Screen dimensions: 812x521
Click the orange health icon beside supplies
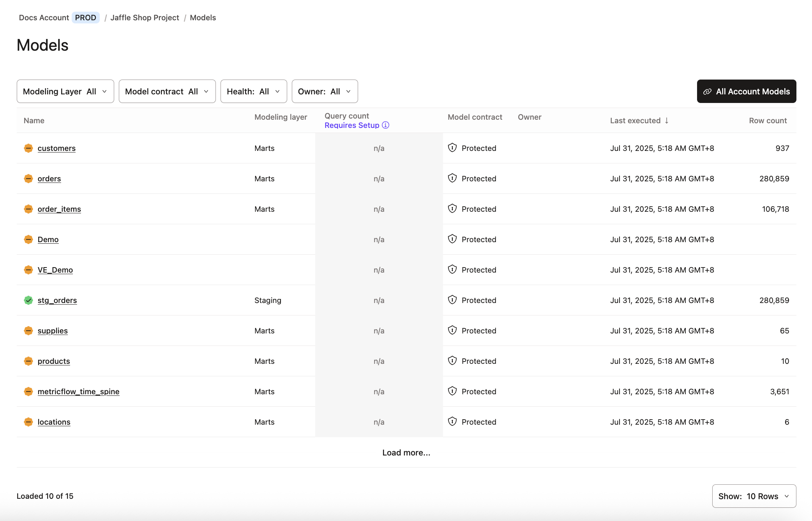pos(28,330)
